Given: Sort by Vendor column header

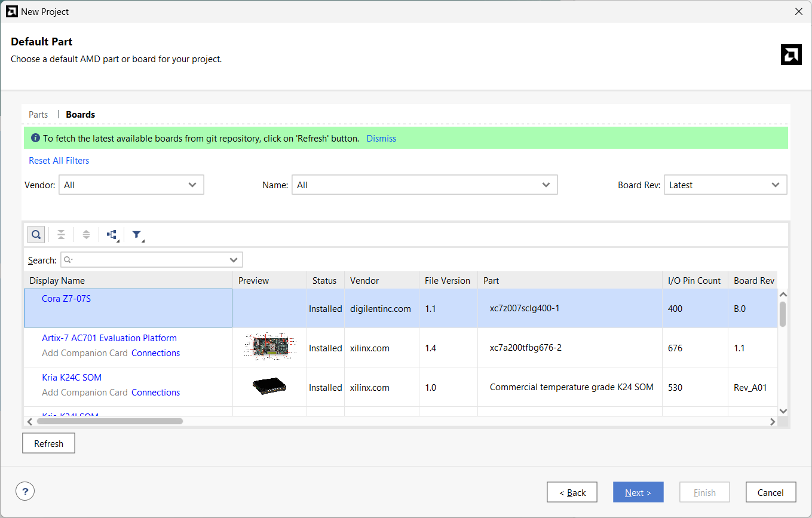Looking at the screenshot, I should click(x=382, y=281).
